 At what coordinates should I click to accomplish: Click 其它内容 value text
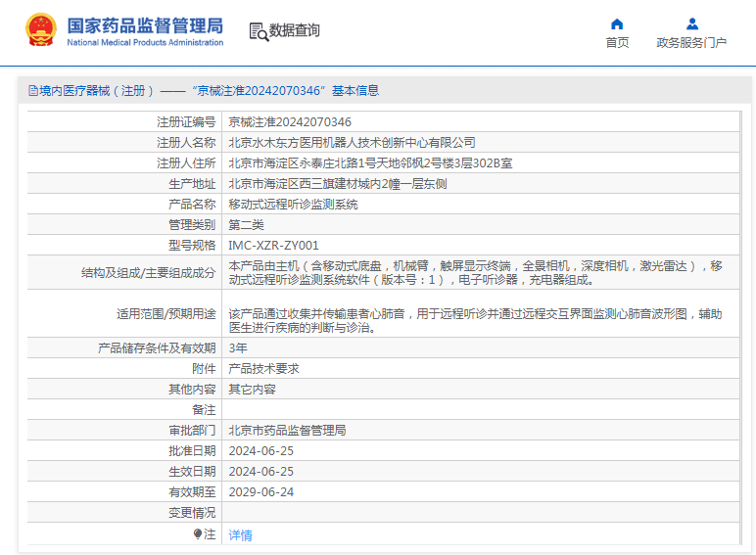pyautogui.click(x=252, y=390)
